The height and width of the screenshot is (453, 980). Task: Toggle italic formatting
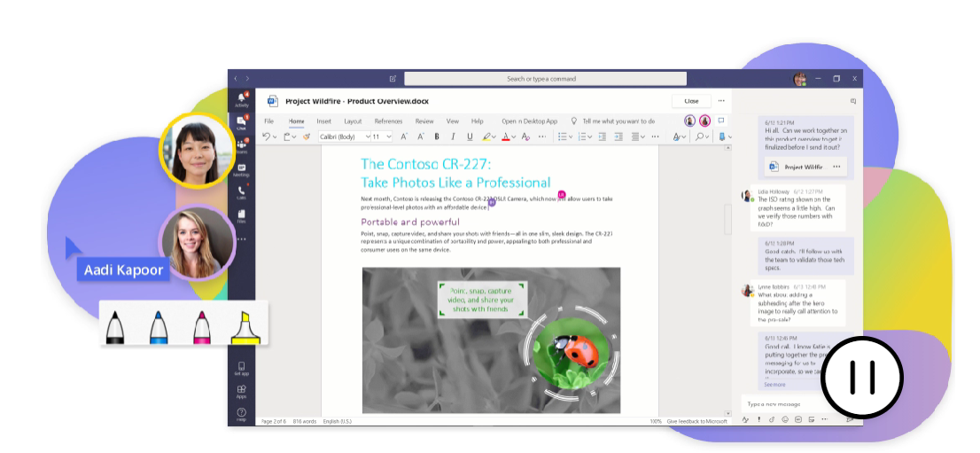454,137
